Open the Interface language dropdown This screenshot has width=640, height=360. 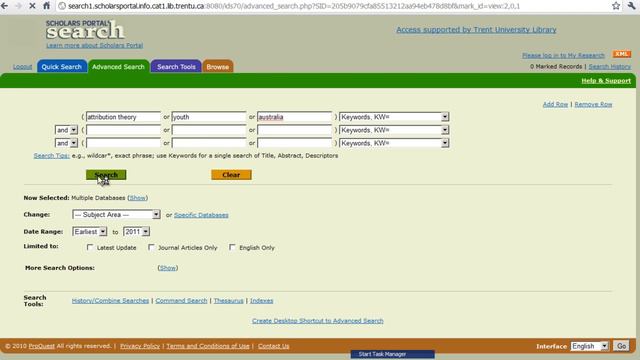coord(590,346)
